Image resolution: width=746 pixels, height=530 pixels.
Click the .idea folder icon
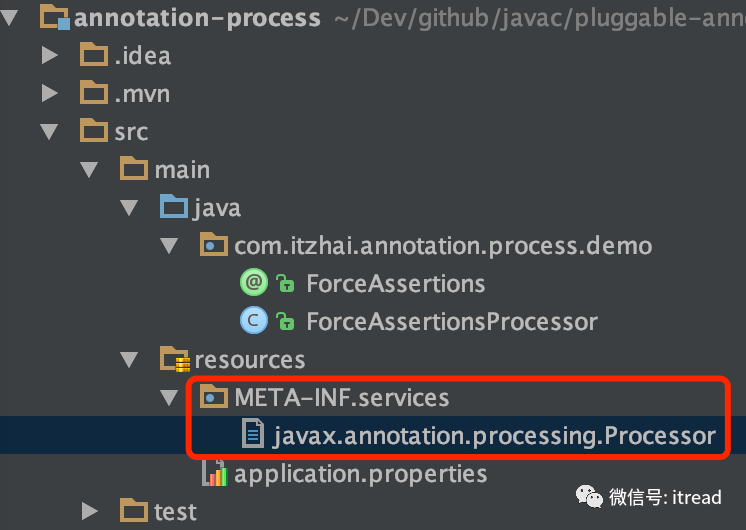click(94, 56)
